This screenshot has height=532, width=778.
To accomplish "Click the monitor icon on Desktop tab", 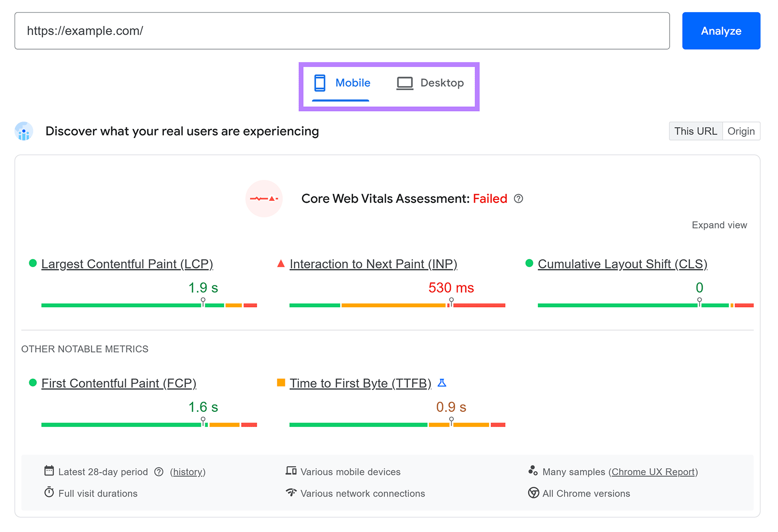I will pos(404,83).
